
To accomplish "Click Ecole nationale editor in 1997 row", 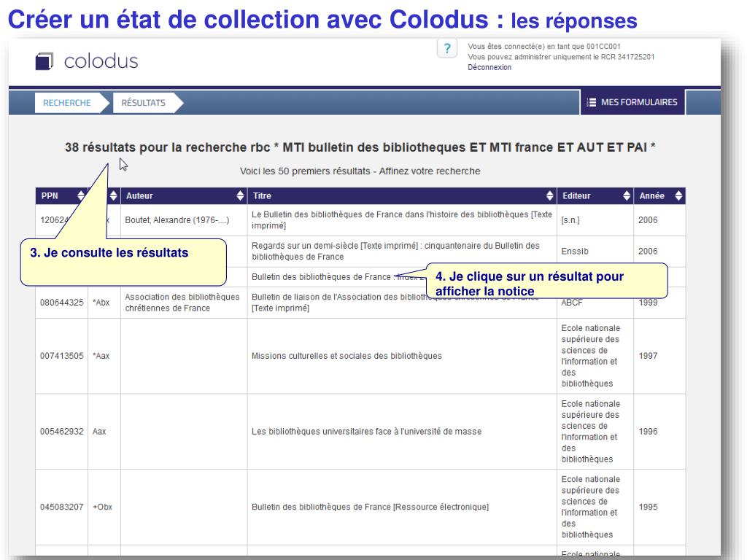I will [590, 356].
